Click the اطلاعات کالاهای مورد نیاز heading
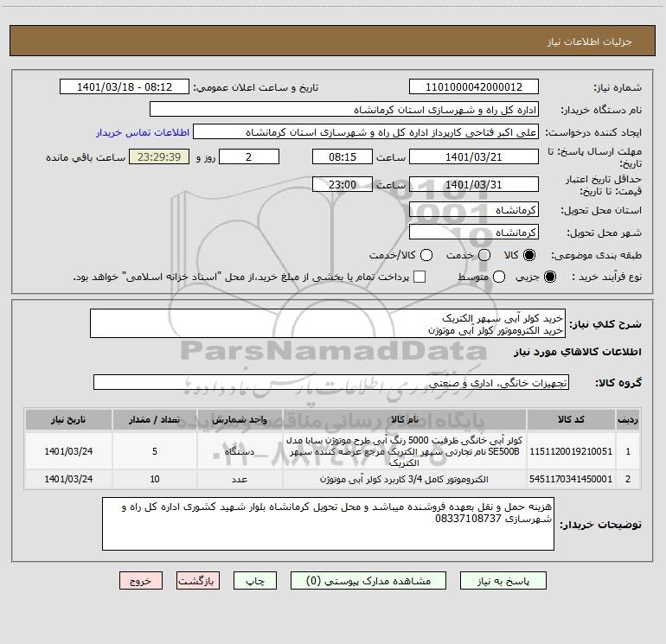The height and width of the screenshot is (644, 666). [x=577, y=352]
